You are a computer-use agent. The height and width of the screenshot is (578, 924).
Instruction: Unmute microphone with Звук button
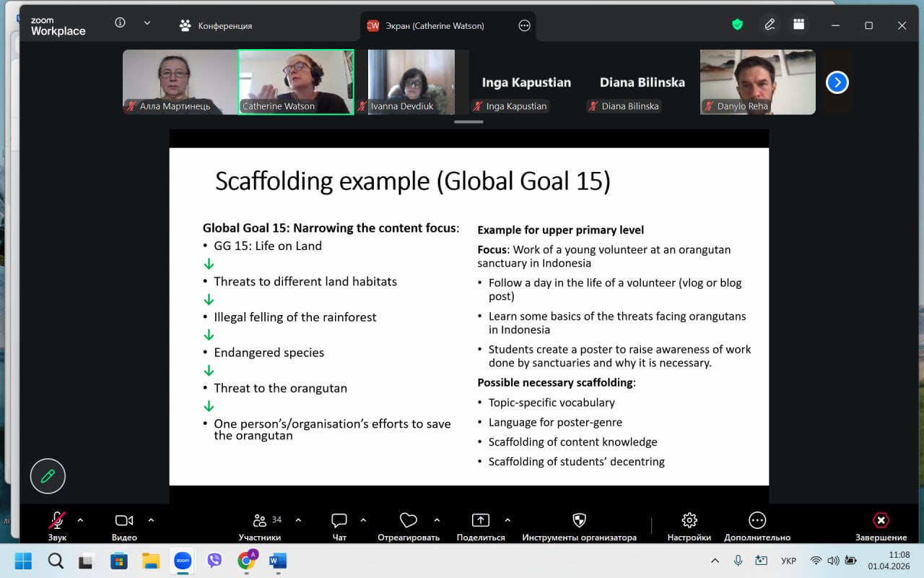click(57, 525)
